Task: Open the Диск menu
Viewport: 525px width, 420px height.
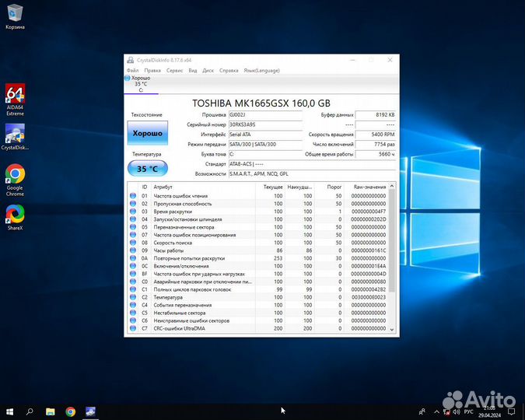Action: point(208,70)
